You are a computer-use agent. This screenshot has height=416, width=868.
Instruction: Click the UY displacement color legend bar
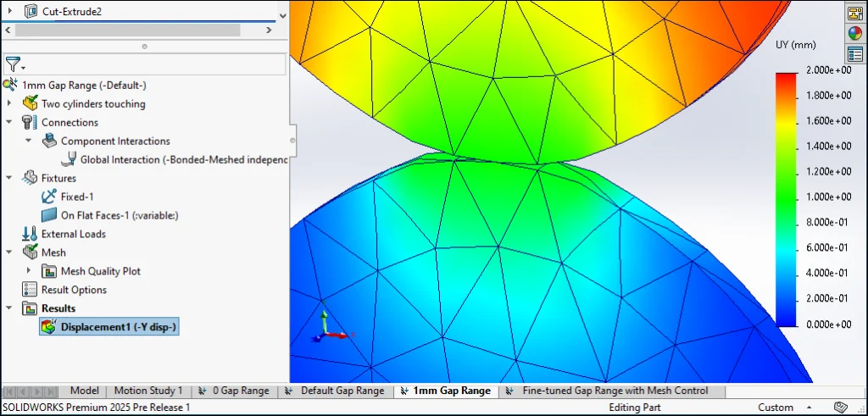coord(787,199)
